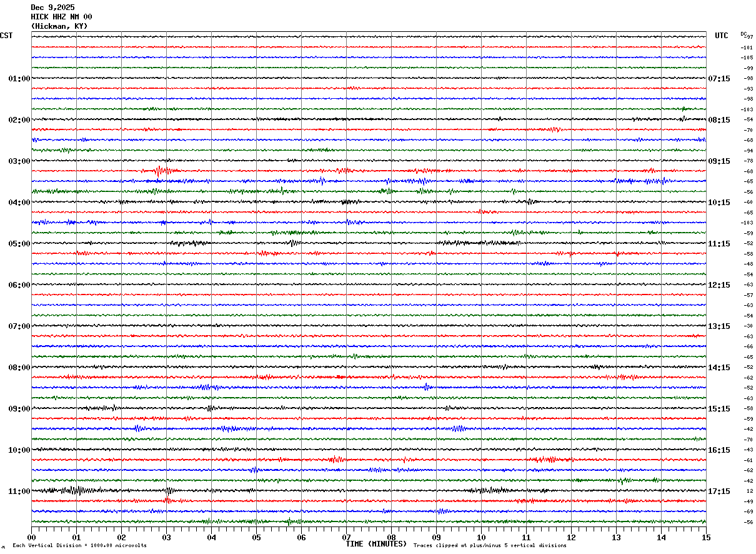Click the UTC time label '13:15'
Screen dimensions: 756x554
click(x=719, y=326)
